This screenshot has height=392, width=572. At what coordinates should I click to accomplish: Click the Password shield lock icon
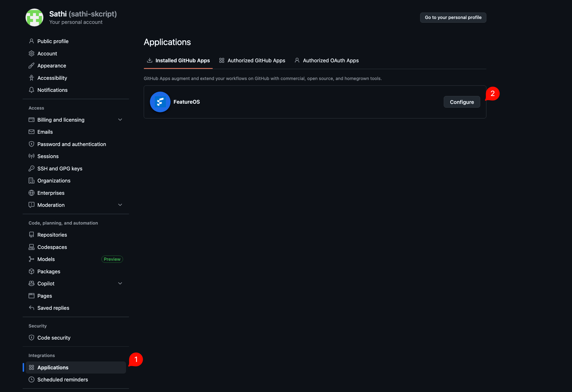click(32, 144)
